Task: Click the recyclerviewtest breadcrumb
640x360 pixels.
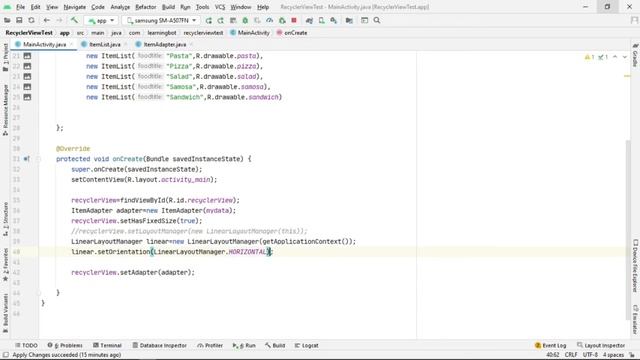Action: pos(203,33)
